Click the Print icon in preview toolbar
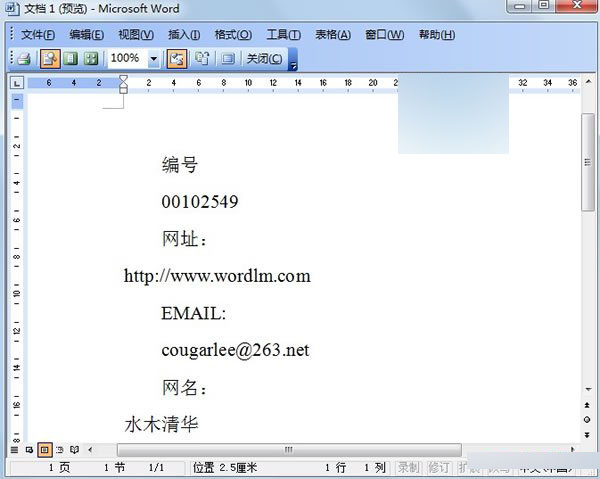Viewport: 600px width, 479px height. (x=23, y=59)
